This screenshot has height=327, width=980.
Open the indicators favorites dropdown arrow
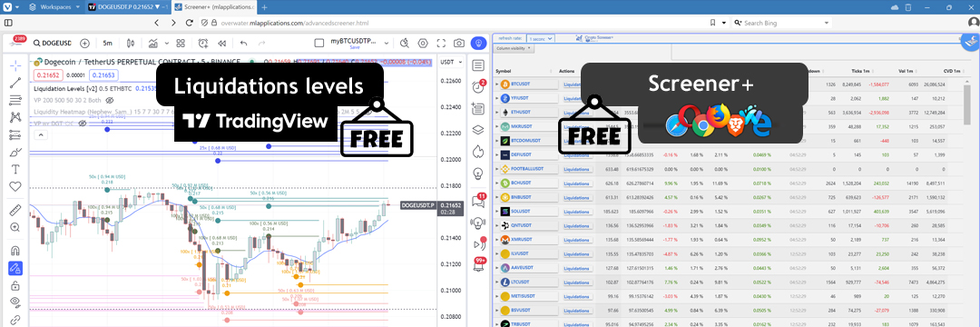coord(167,43)
